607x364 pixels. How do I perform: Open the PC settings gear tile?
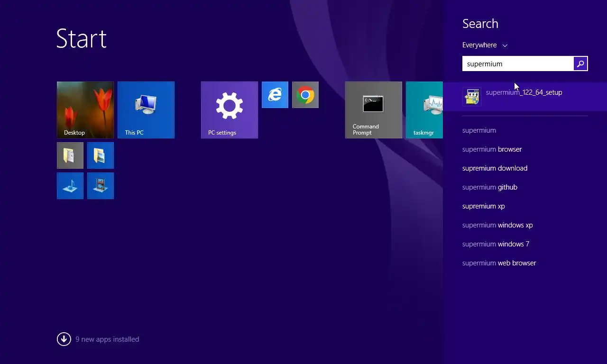(230, 110)
